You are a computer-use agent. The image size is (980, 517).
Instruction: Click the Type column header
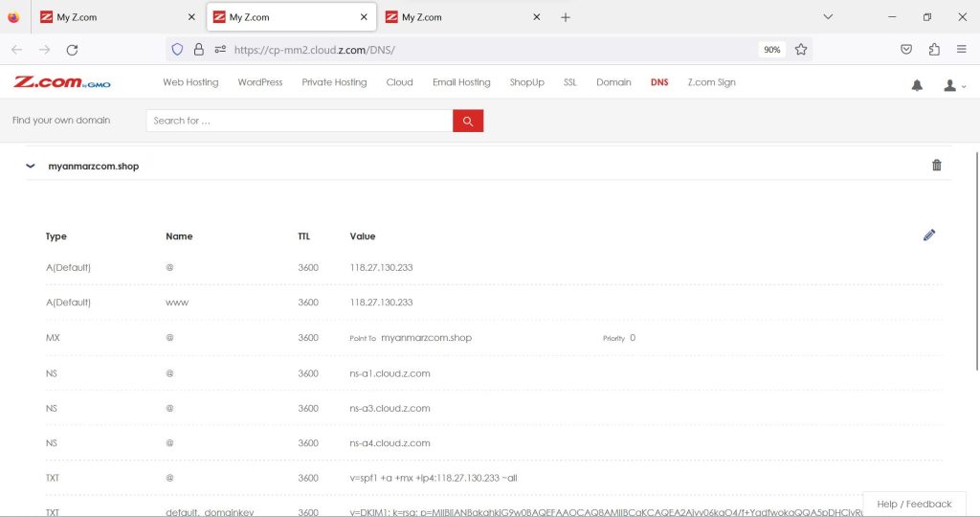pyautogui.click(x=56, y=236)
